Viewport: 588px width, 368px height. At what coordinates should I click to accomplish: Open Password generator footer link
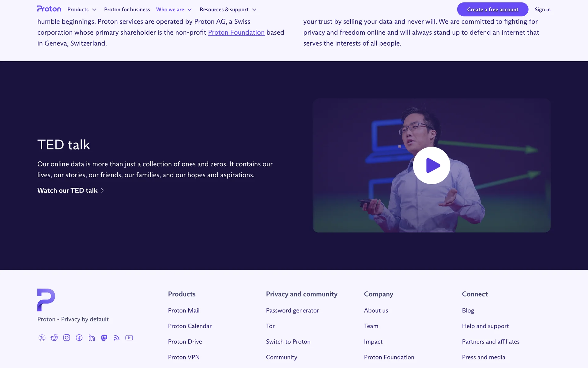click(292, 310)
